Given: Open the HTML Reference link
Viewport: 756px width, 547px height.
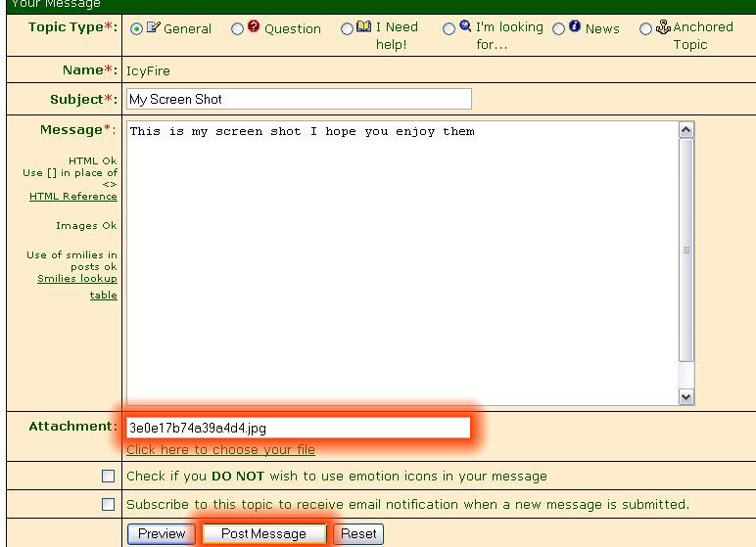Looking at the screenshot, I should (73, 196).
